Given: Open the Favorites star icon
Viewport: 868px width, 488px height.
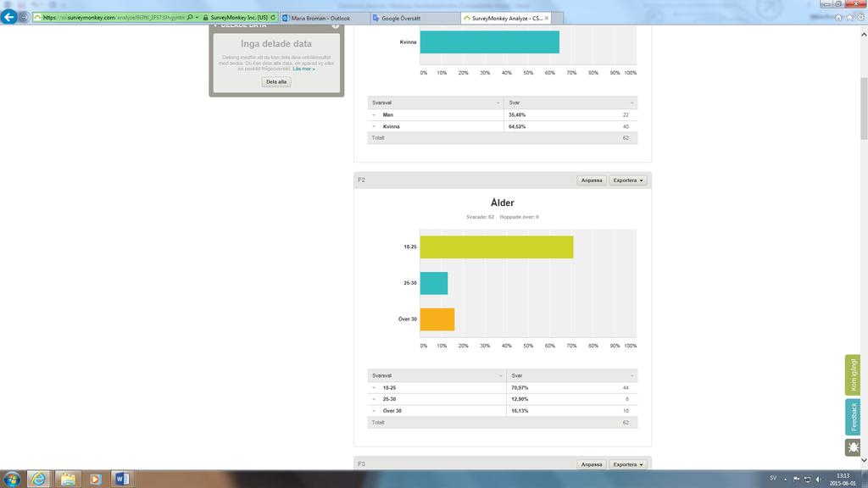Looking at the screenshot, I should click(x=849, y=18).
